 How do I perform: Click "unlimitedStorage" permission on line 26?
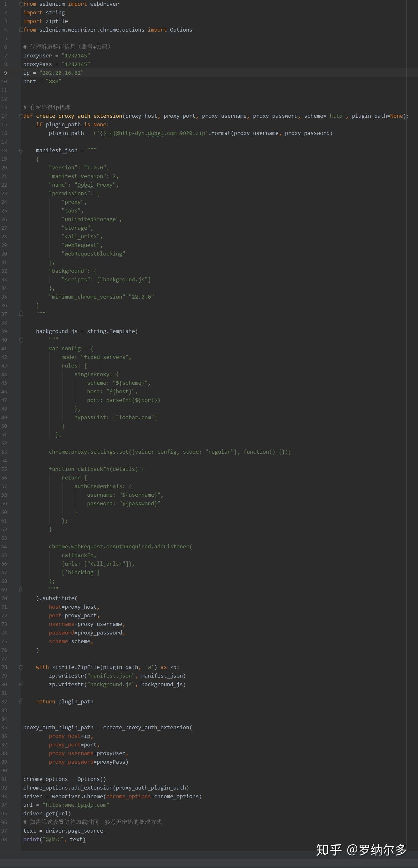click(90, 219)
